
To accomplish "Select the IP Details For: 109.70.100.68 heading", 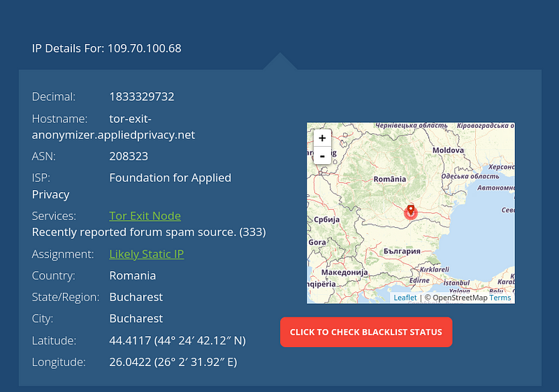I will [x=107, y=48].
